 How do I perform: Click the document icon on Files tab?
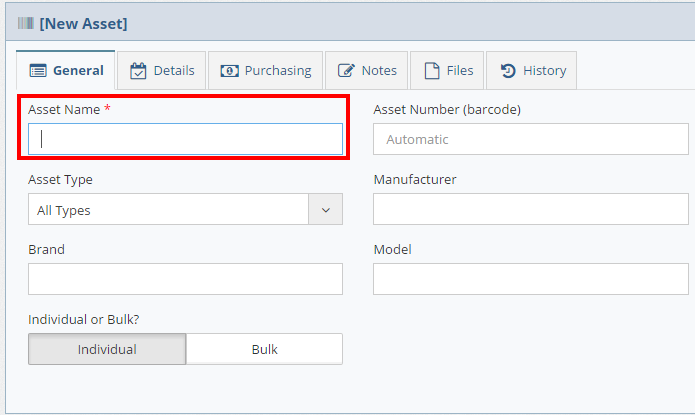[x=431, y=71]
